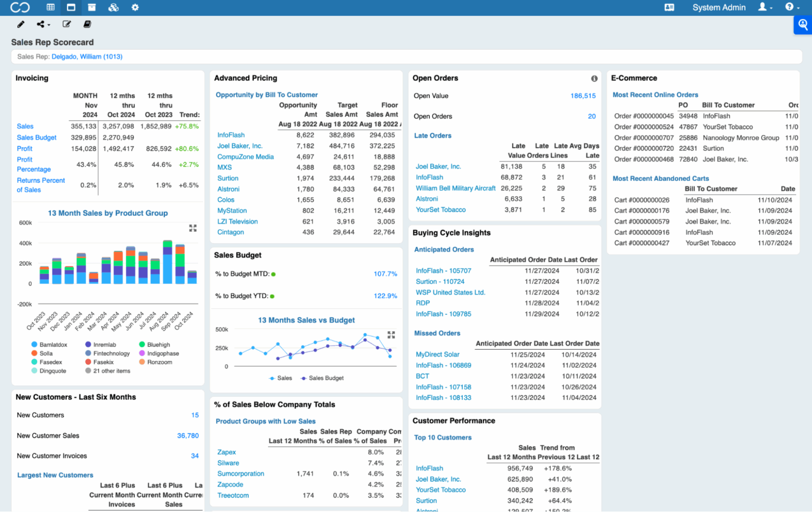Image resolution: width=812 pixels, height=512 pixels.
Task: Open the share dropdown in the toolbar
Action: pyautogui.click(x=43, y=24)
